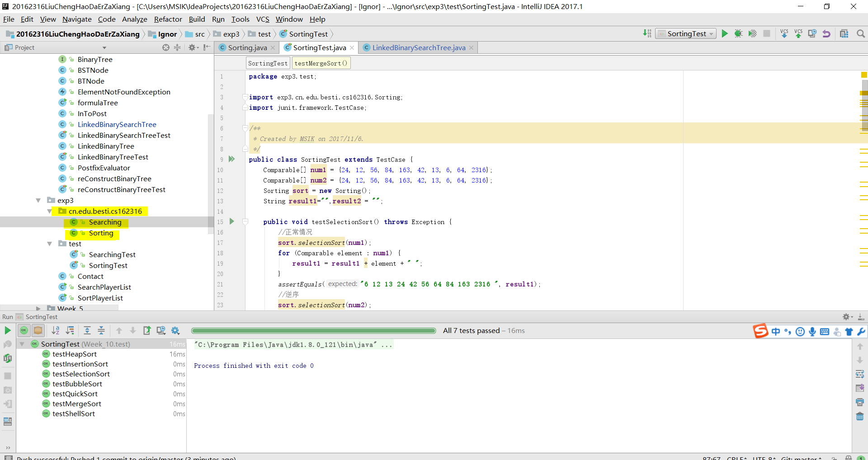Open the Project Structure icon
The width and height of the screenshot is (868, 460).
tap(844, 33)
